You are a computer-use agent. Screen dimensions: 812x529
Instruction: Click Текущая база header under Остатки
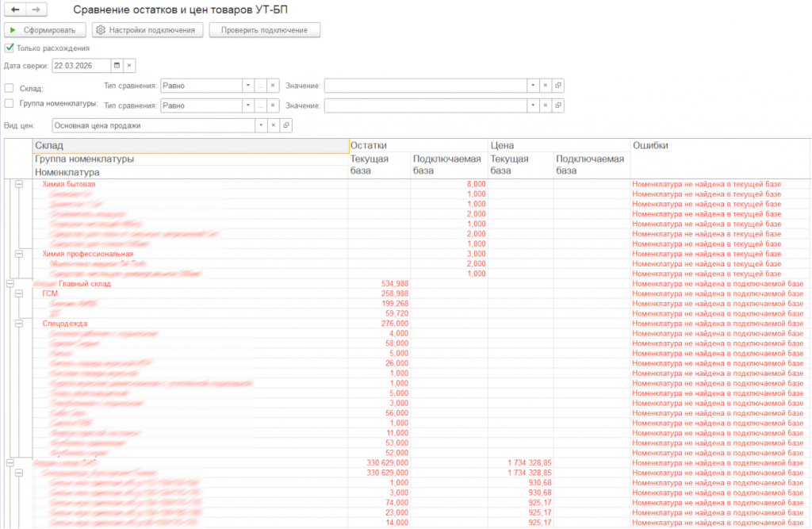(380, 165)
